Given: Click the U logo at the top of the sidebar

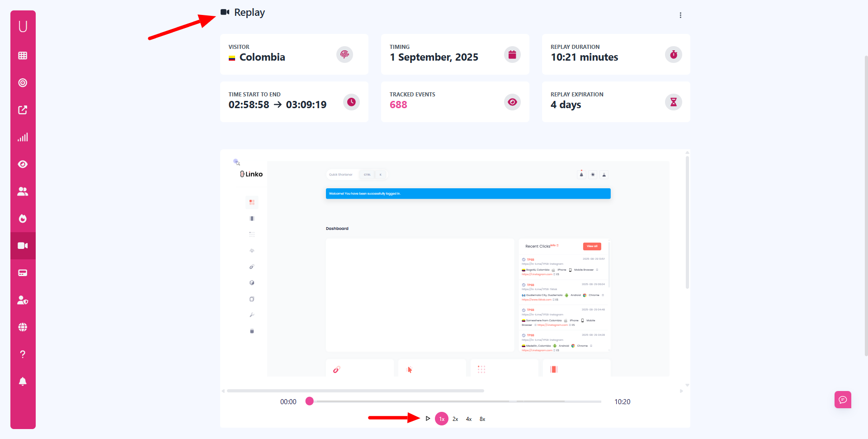Looking at the screenshot, I should (x=23, y=26).
